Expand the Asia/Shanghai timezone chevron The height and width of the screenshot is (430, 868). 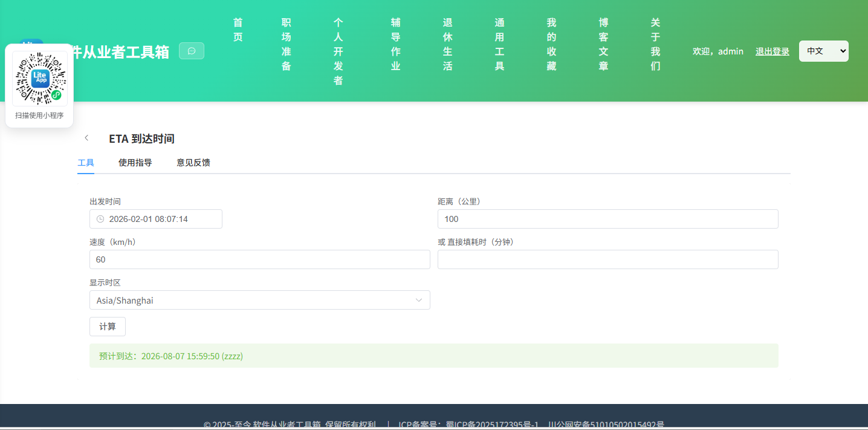click(419, 300)
